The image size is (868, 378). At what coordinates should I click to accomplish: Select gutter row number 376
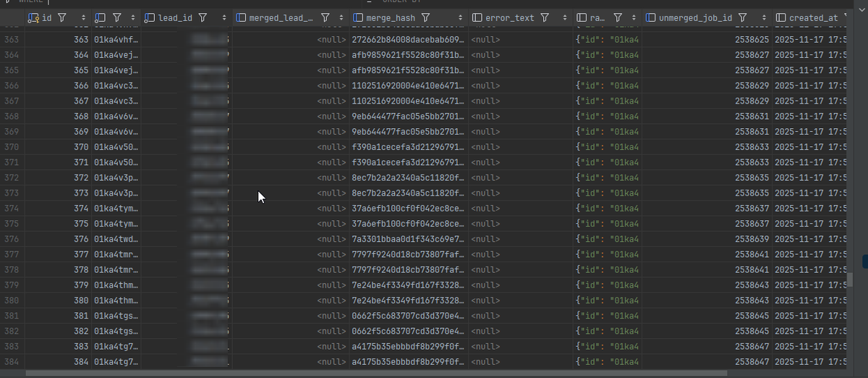pos(12,239)
